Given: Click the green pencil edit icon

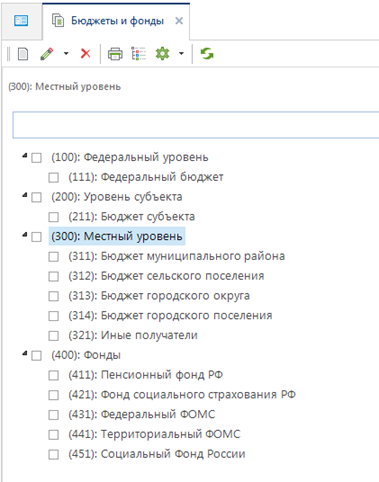Looking at the screenshot, I should tap(47, 54).
